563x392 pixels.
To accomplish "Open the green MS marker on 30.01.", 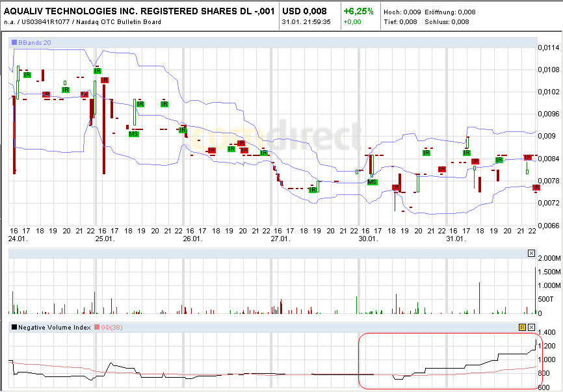I will pyautogui.click(x=372, y=182).
